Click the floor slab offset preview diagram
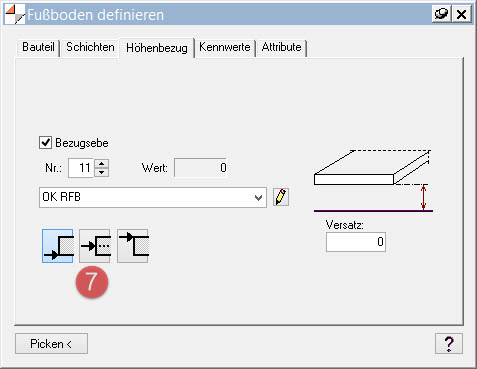Viewport: 477px width, 369px height. tap(373, 180)
